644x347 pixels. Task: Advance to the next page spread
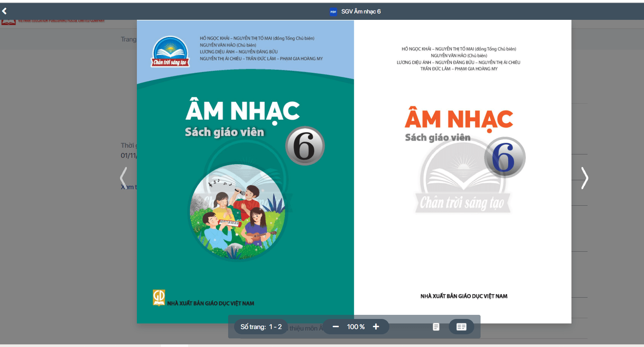(585, 178)
